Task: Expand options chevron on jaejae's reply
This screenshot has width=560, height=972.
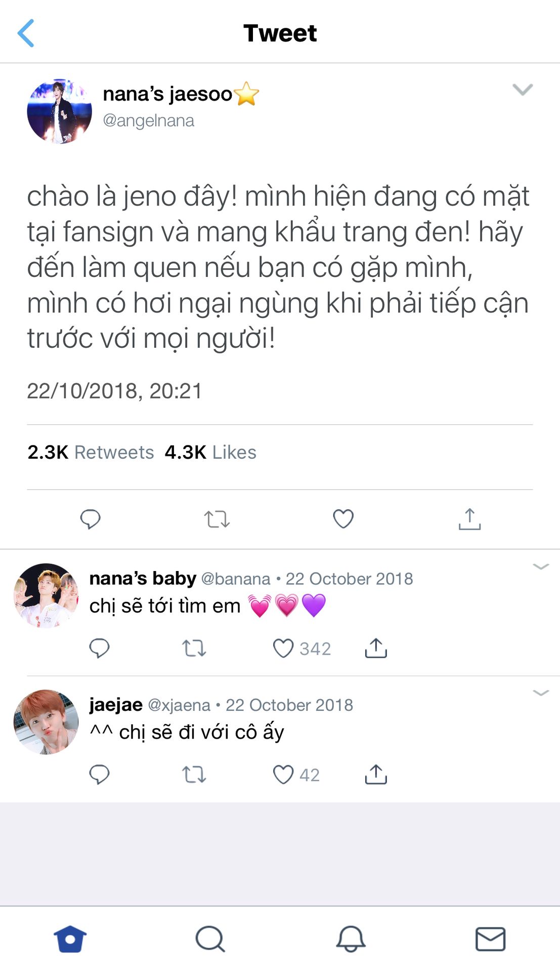Action: (x=541, y=693)
